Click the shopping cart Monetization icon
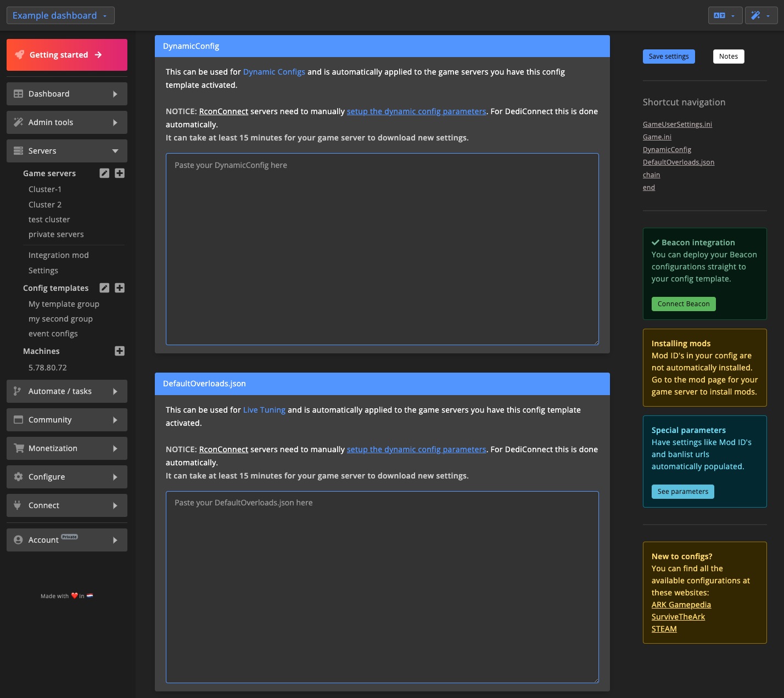The image size is (784, 698). pos(18,448)
